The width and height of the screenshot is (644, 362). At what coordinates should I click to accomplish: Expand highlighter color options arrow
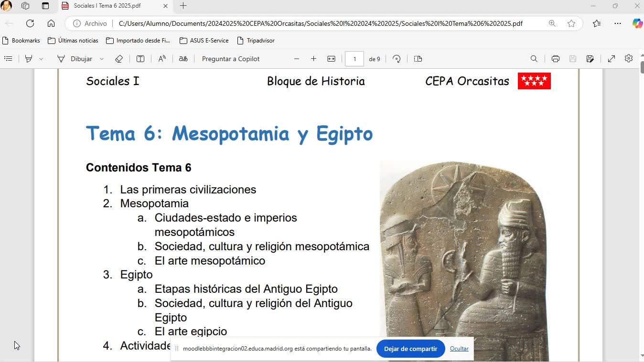pos(41,59)
